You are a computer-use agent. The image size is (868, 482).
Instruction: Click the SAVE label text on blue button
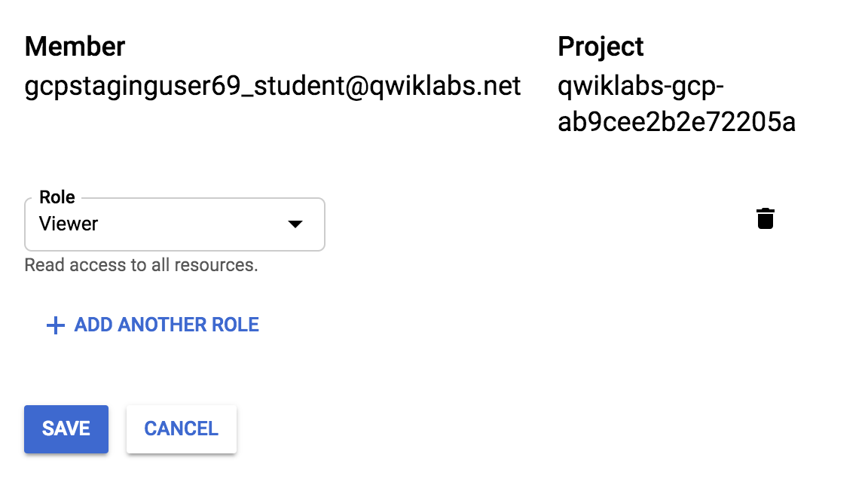point(66,429)
